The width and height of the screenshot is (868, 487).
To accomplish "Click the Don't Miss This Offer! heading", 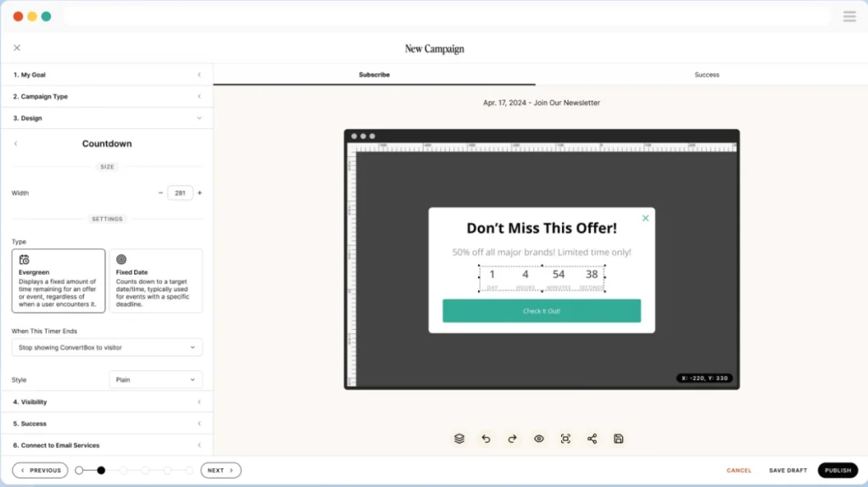I will point(542,228).
